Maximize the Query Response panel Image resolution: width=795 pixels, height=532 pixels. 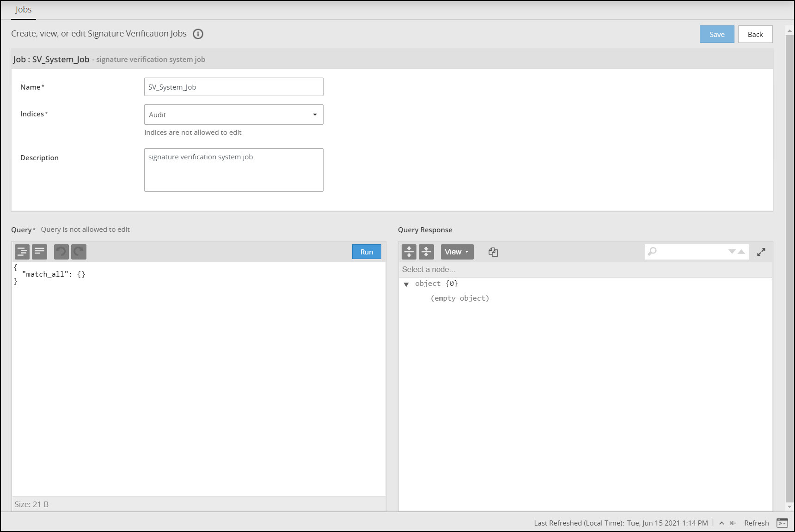tap(761, 252)
